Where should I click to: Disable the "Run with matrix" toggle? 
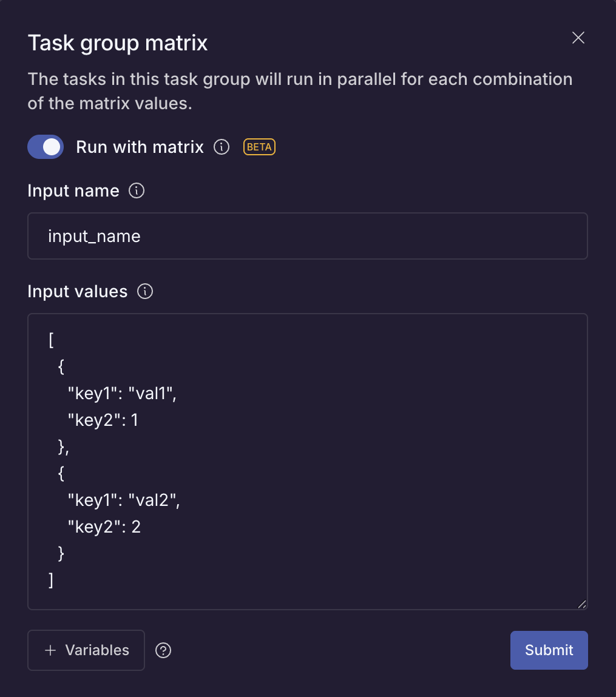pyautogui.click(x=46, y=147)
